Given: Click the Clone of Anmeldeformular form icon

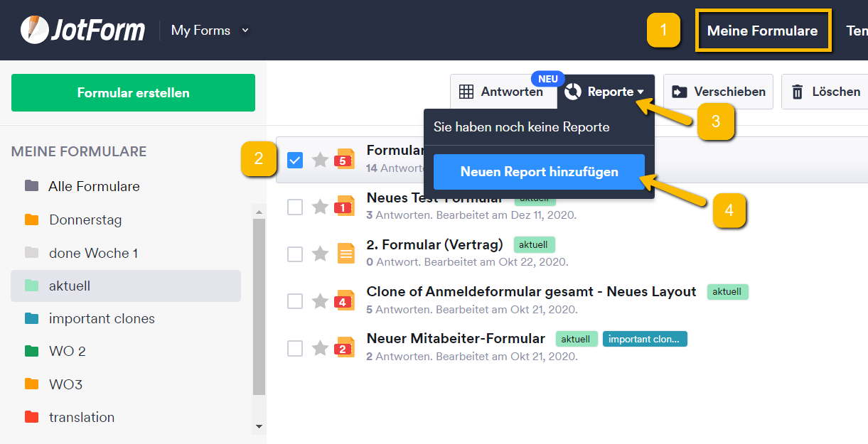Looking at the screenshot, I should point(345,301).
